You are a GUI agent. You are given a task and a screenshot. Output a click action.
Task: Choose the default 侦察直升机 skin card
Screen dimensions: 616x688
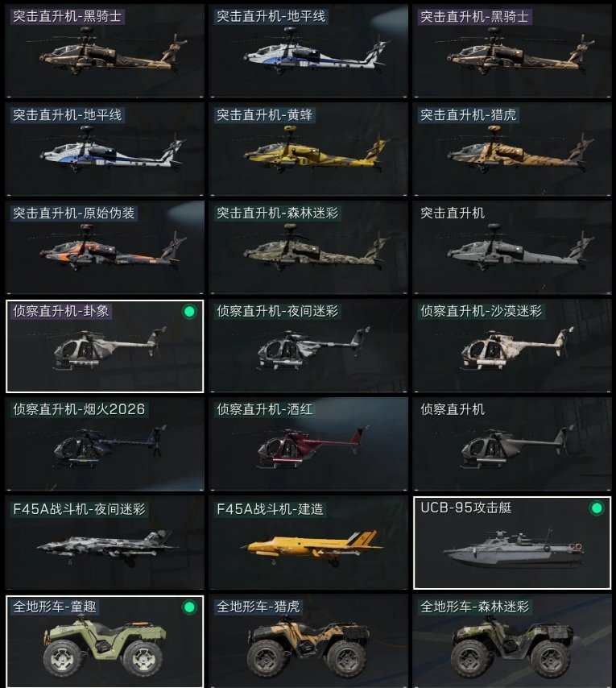pyautogui.click(x=512, y=444)
